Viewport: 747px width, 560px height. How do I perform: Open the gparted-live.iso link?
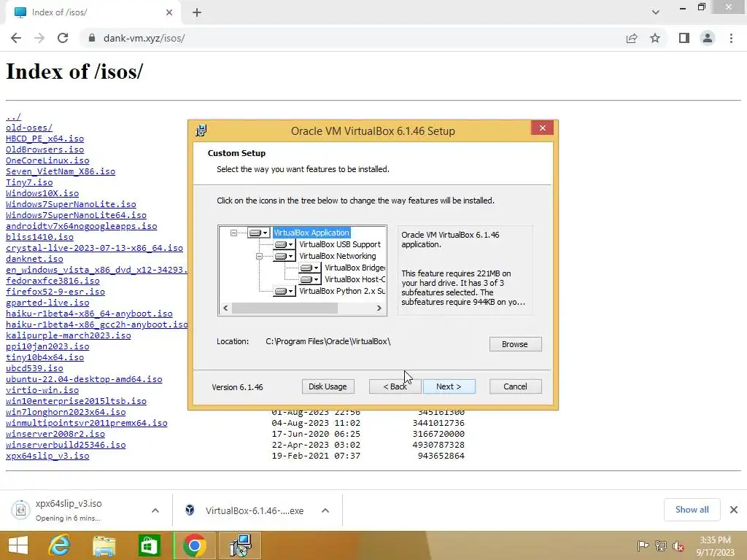(47, 303)
